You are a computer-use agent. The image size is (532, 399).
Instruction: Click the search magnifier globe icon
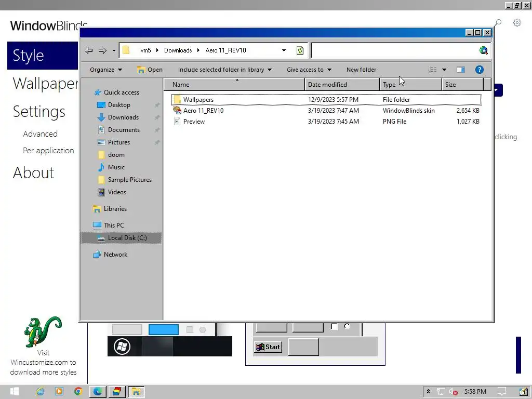point(484,50)
